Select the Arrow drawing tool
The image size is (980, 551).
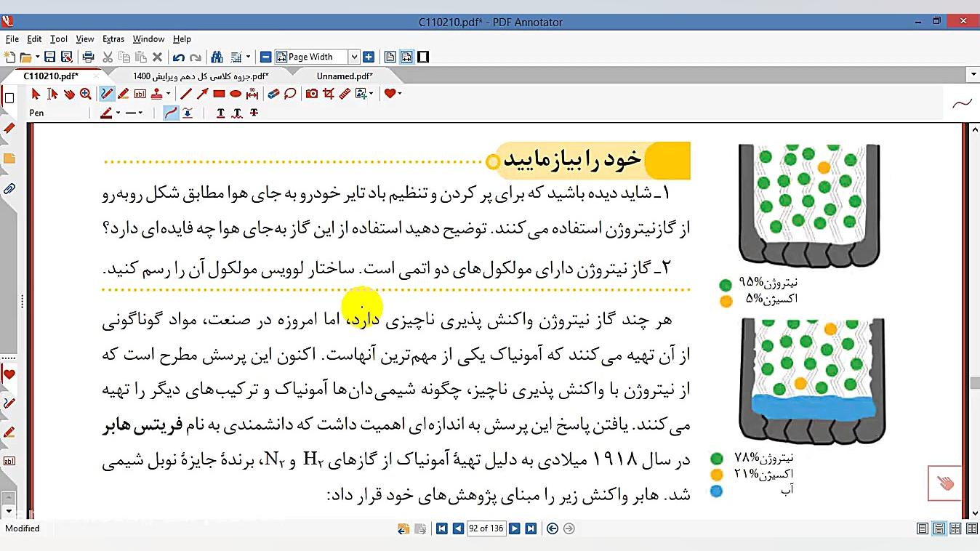coord(202,94)
